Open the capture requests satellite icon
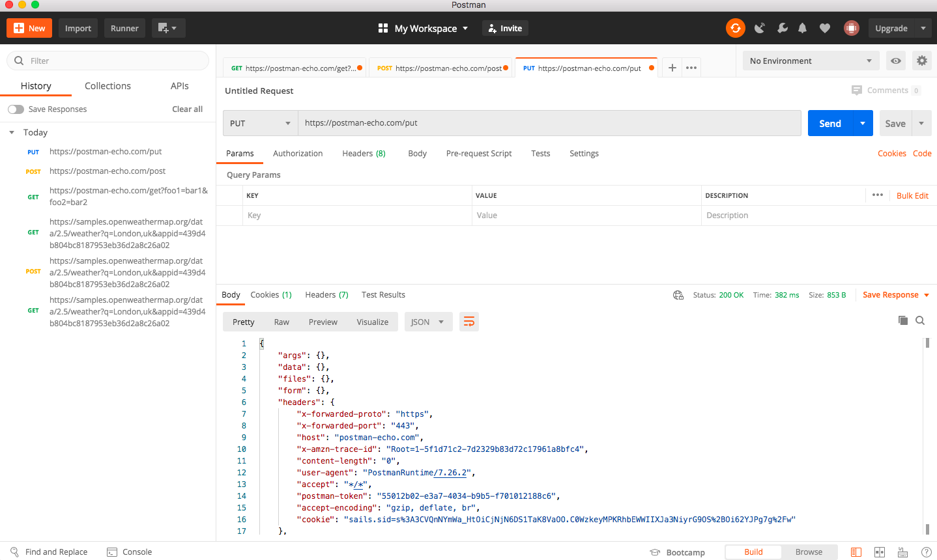This screenshot has width=937, height=560. (x=760, y=28)
